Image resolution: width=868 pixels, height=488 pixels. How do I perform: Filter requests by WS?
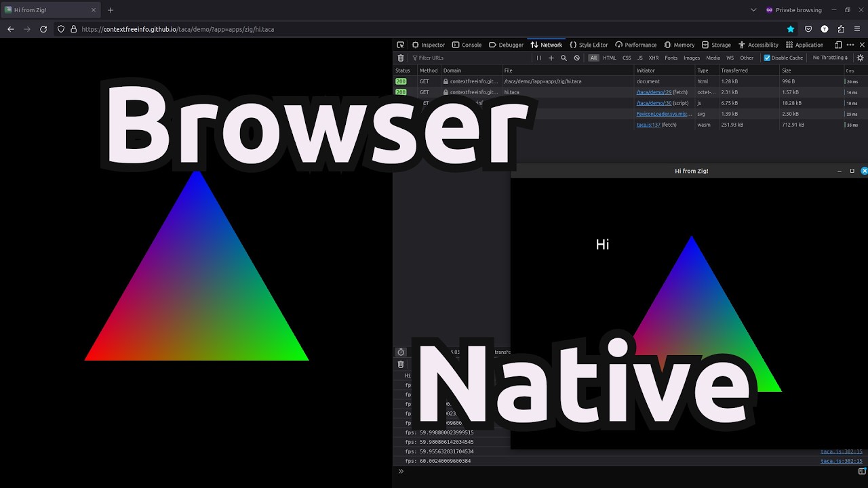(730, 58)
